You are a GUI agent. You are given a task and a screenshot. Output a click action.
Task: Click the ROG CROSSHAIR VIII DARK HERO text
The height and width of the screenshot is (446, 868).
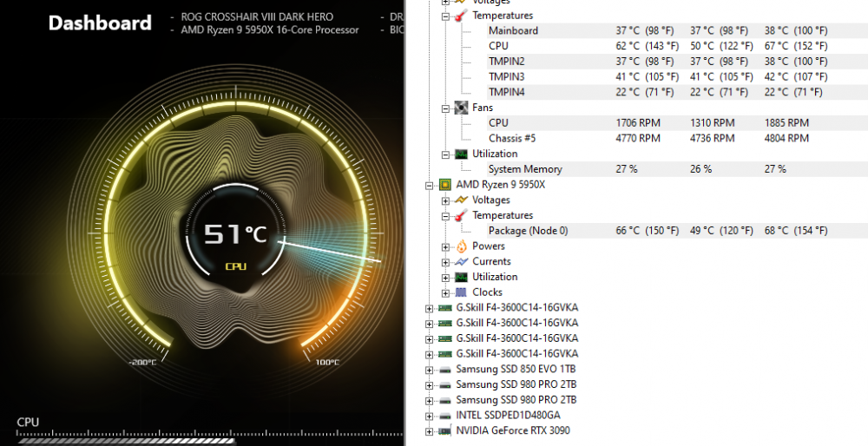click(x=257, y=17)
